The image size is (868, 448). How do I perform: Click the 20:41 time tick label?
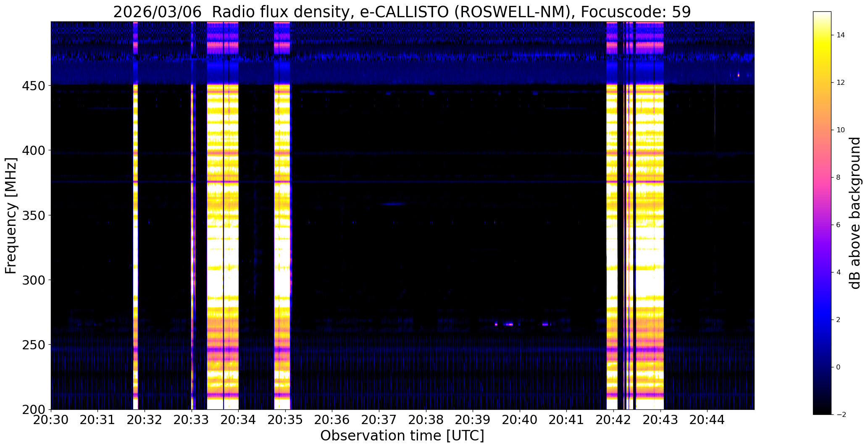pos(567,419)
